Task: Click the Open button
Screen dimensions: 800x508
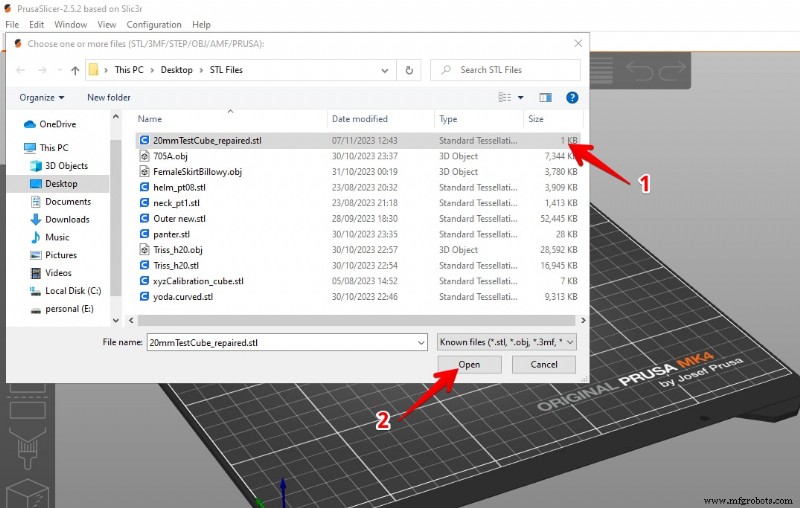Action: pos(469,365)
